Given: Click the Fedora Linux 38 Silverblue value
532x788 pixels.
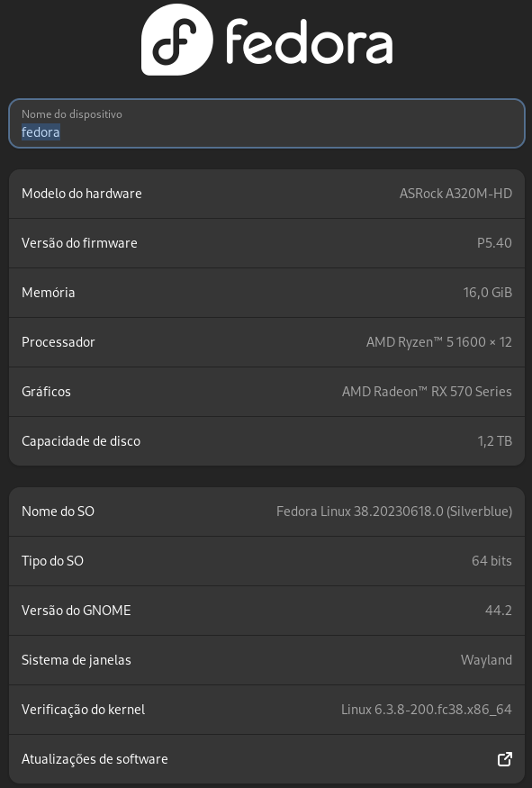Looking at the screenshot, I should [x=394, y=512].
